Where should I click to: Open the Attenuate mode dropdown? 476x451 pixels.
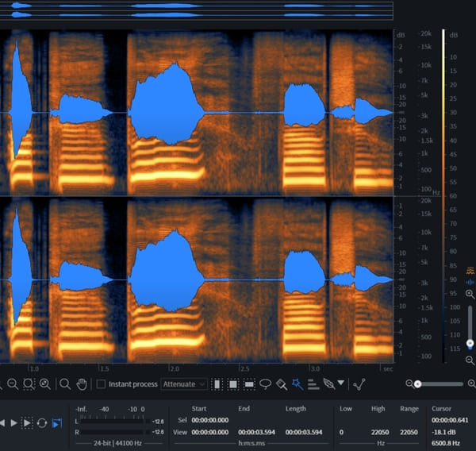(184, 384)
